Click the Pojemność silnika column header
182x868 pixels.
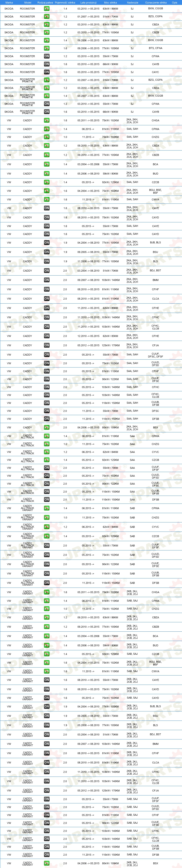click(65, 2)
